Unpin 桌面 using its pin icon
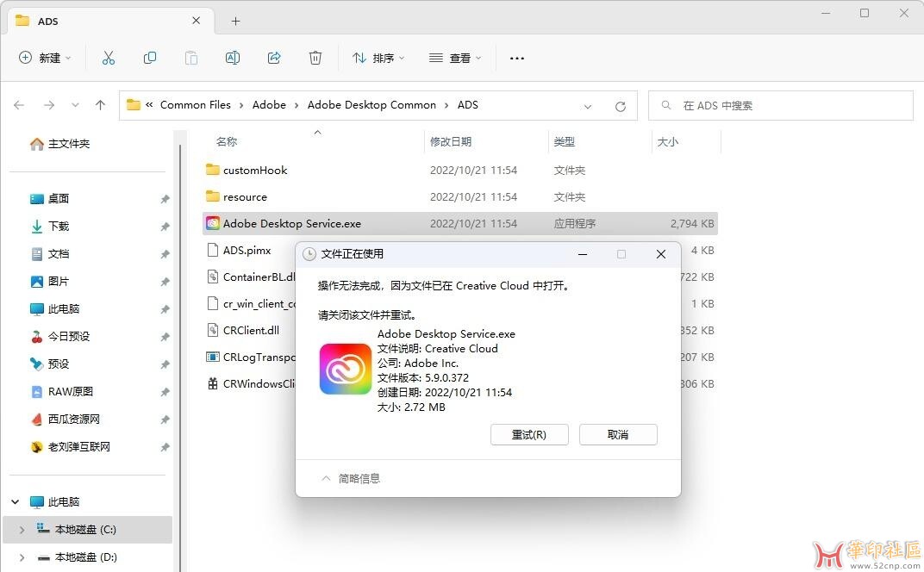 click(165, 199)
